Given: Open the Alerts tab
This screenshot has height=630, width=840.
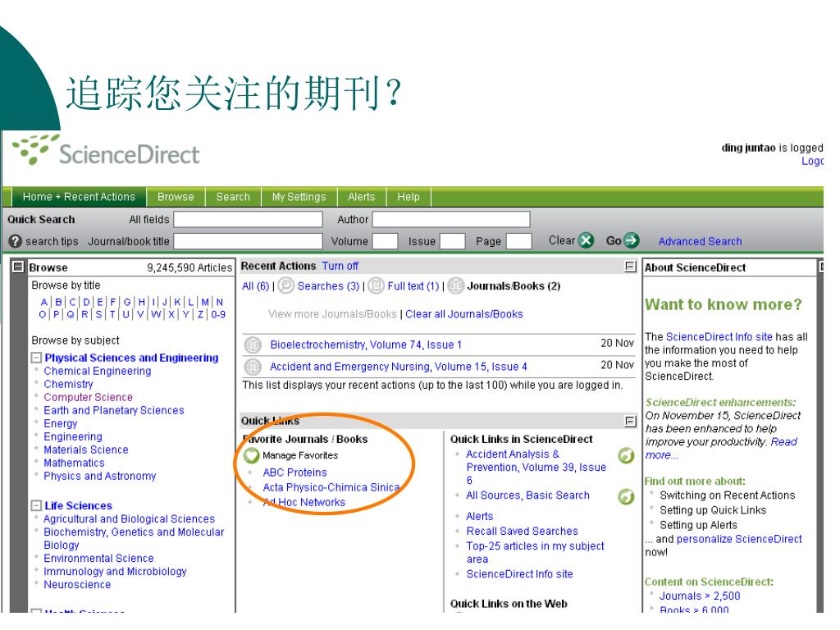Looking at the screenshot, I should pos(362,197).
